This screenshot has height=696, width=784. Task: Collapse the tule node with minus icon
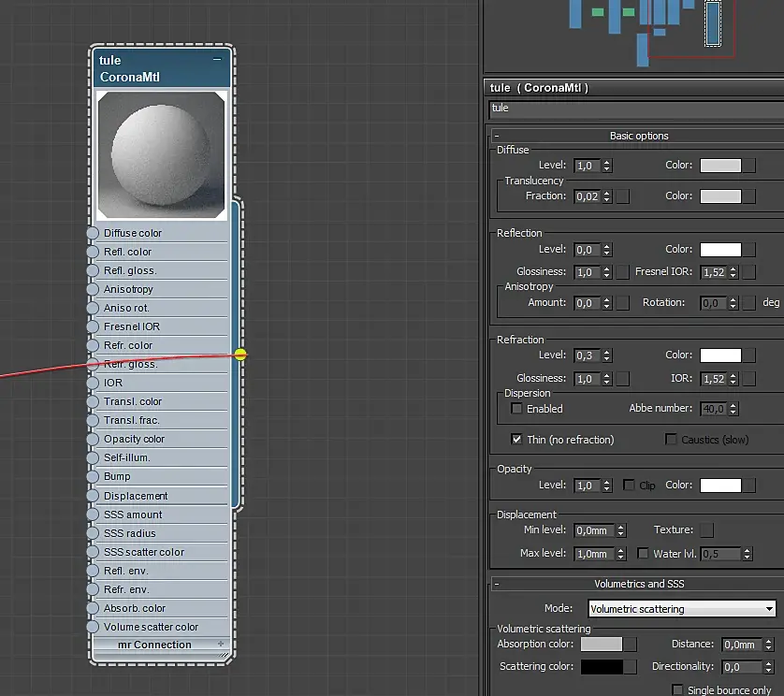(217, 59)
